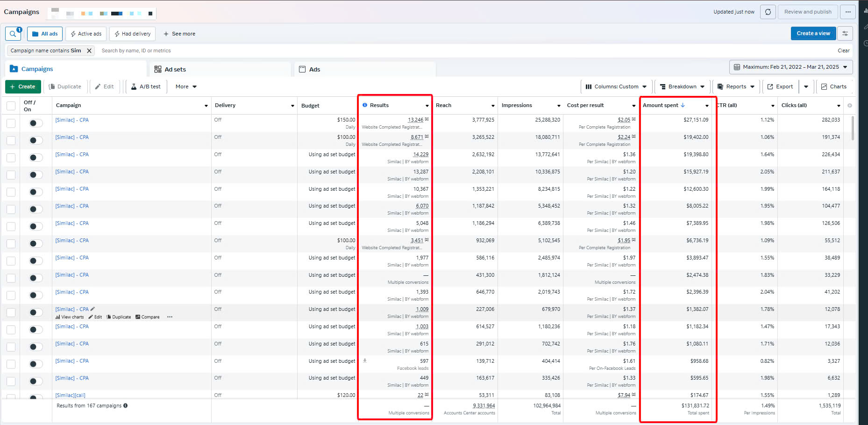The image size is (868, 425).
Task: Click the info icon in the Results header
Action: pos(365,105)
